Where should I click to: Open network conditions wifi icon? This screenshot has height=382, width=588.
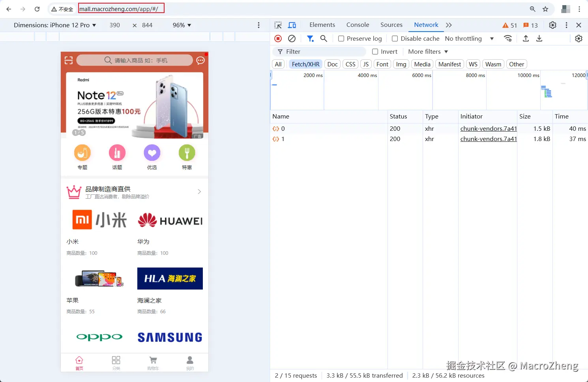pos(508,38)
